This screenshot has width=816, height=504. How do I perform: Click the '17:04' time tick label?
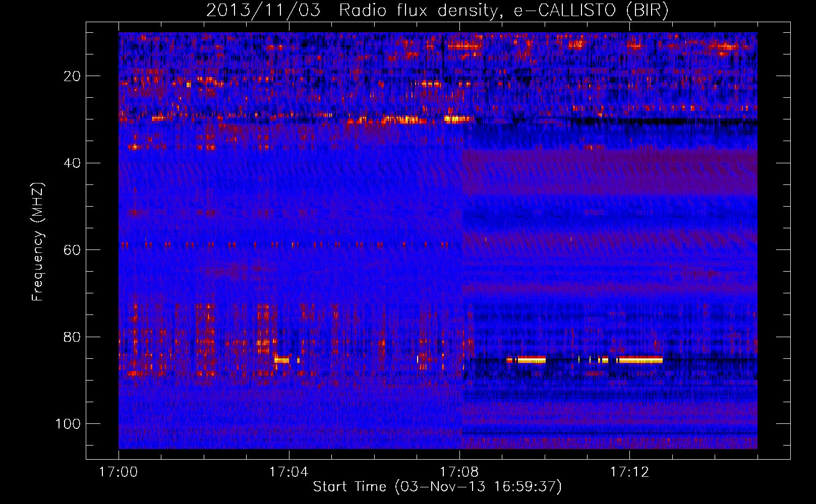point(289,472)
